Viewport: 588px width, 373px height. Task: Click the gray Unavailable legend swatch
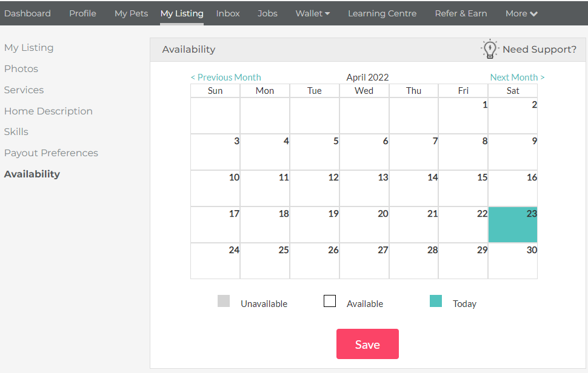pyautogui.click(x=224, y=301)
